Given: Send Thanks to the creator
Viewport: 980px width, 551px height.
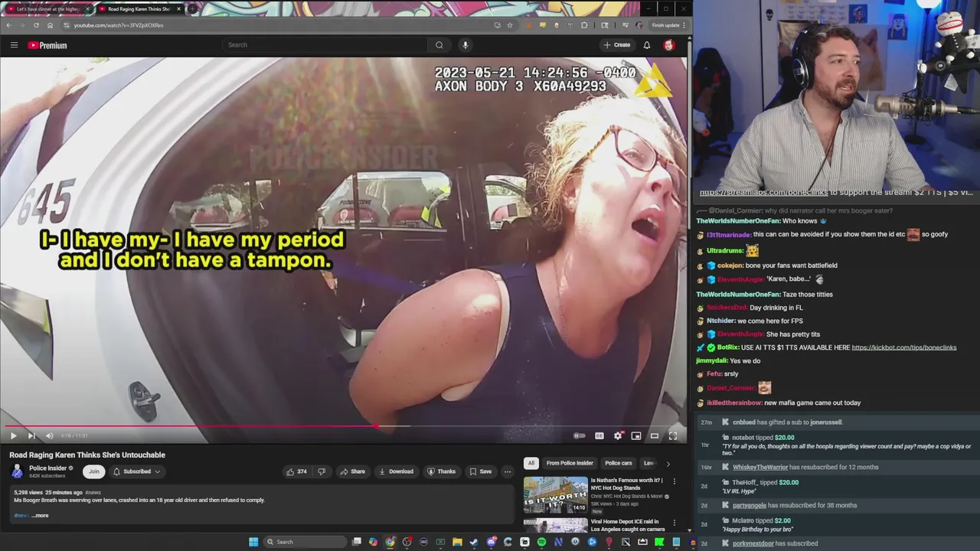Looking at the screenshot, I should click(x=441, y=471).
